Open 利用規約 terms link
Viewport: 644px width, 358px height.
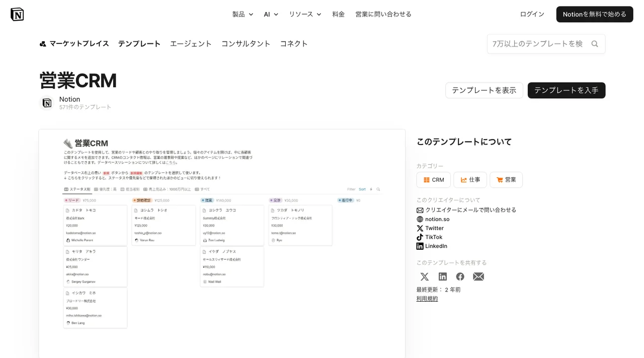point(427,299)
